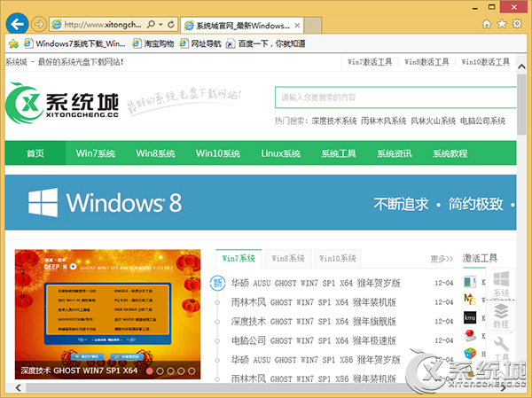The width and height of the screenshot is (532, 398).
Task: Click hot search 深度技术系统
Action: [334, 121]
